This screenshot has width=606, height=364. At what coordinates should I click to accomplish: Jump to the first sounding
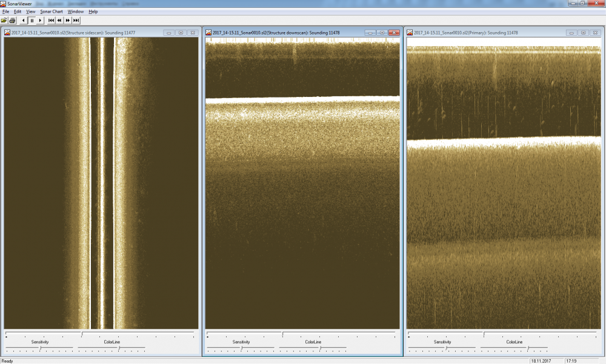point(52,20)
